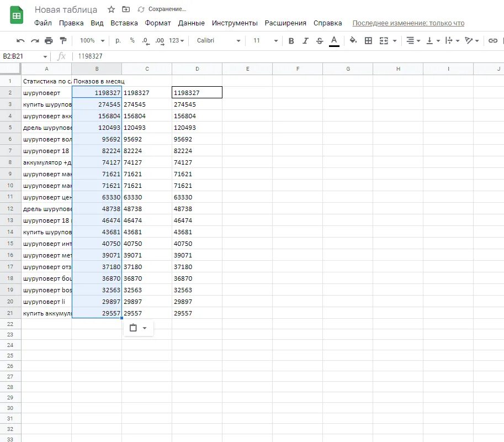Image resolution: width=504 pixels, height=442 pixels.
Task: Expand the paste options dropdown below column B
Action: [144, 328]
